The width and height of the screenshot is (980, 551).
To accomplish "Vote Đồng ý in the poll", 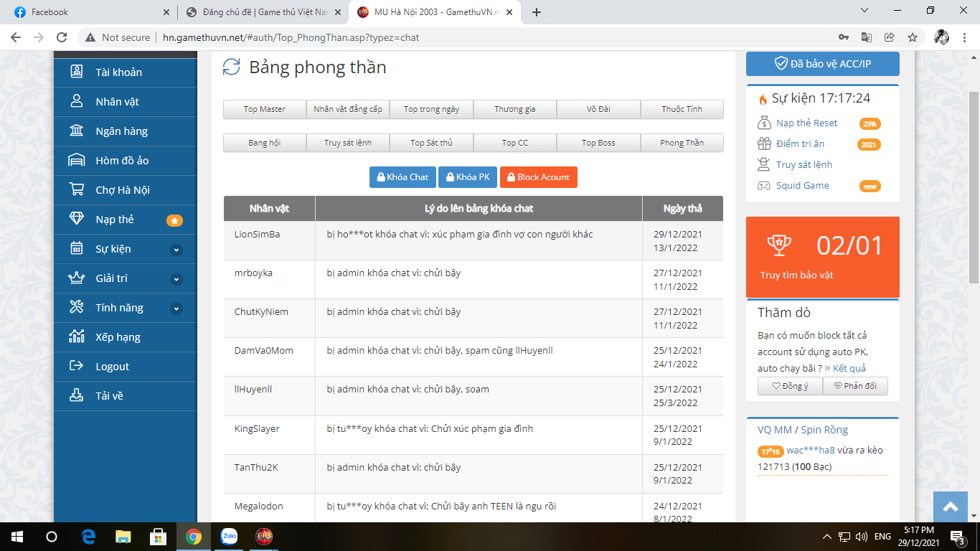I will point(790,386).
